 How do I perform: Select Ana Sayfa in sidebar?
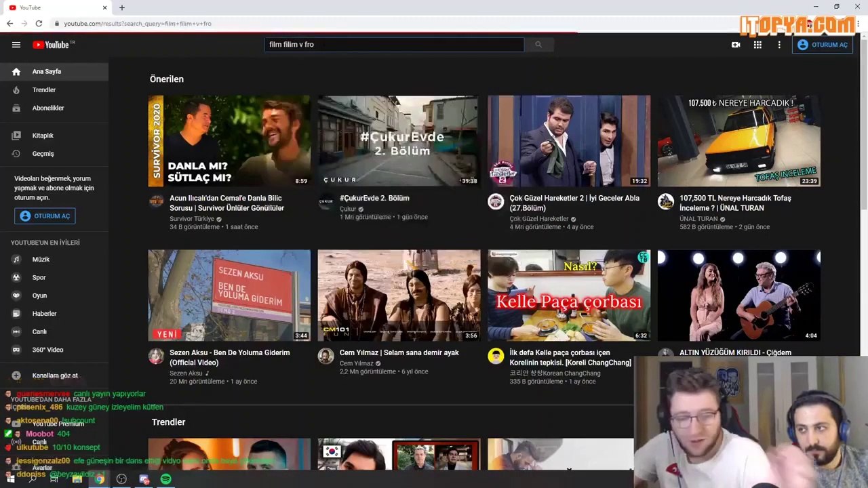click(54, 71)
